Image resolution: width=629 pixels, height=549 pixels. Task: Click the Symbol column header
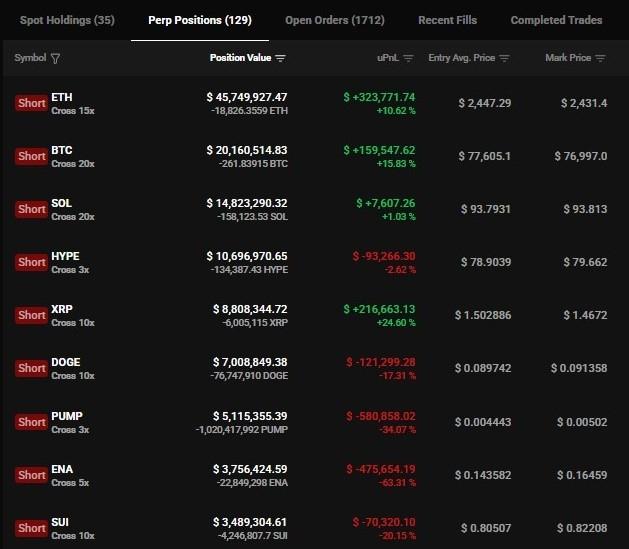pos(30,58)
